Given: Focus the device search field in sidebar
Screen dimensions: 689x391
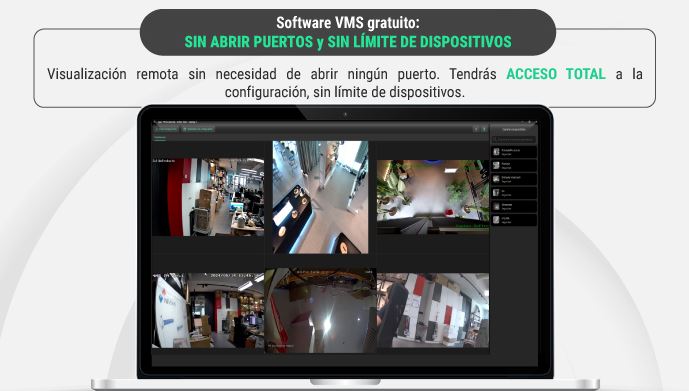Looking at the screenshot, I should coord(514,140).
